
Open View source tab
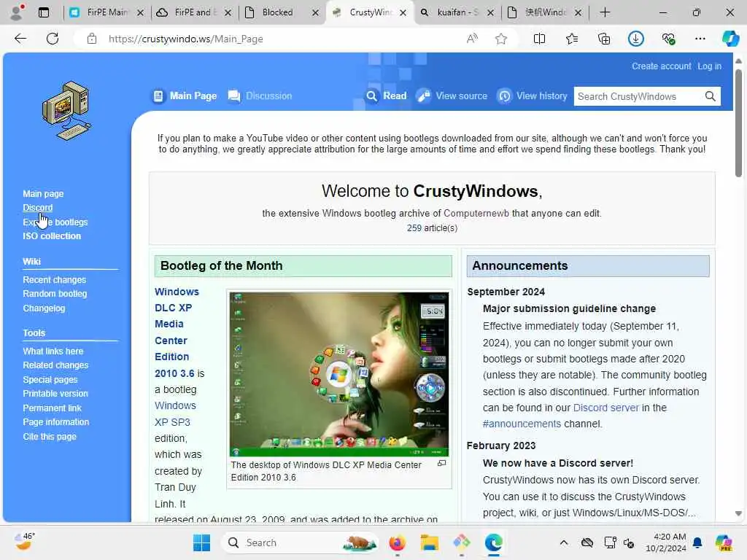pyautogui.click(x=452, y=96)
